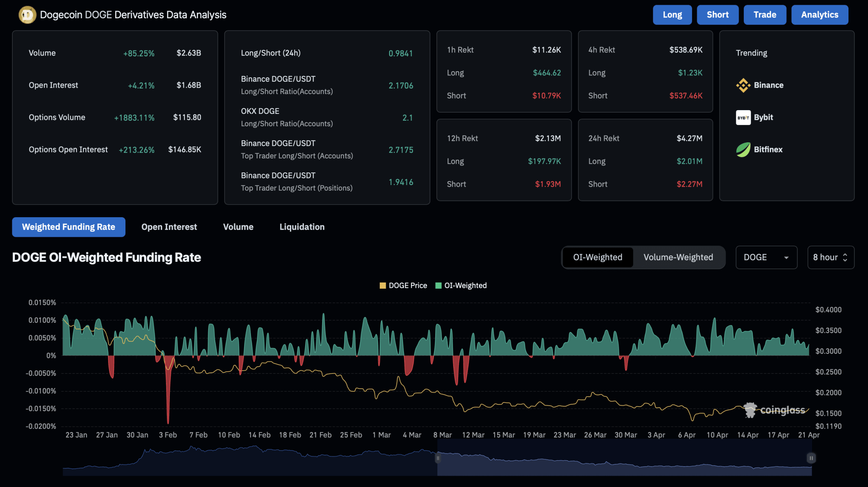The width and height of the screenshot is (868, 487).
Task: Click left handle of chart range slider
Action: pos(438,458)
